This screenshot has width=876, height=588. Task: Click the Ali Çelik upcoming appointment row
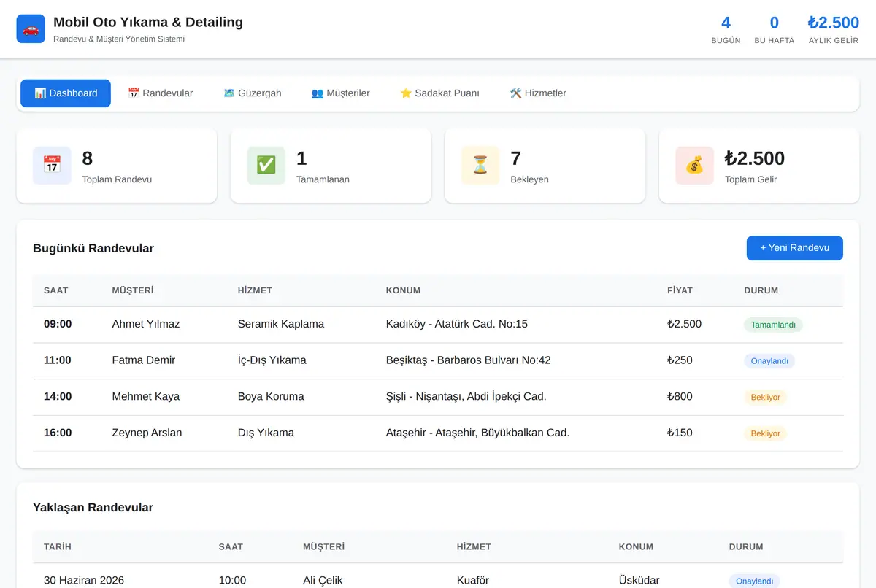pyautogui.click(x=438, y=579)
